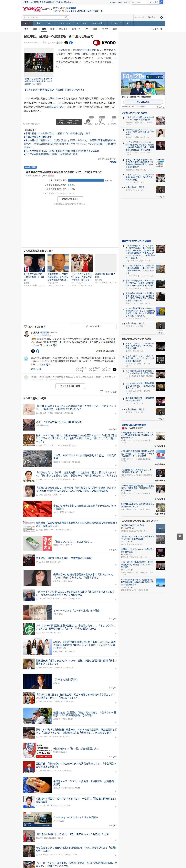Click the KYODO logo
The height and width of the screenshot is (868, 186).
(x=104, y=43)
